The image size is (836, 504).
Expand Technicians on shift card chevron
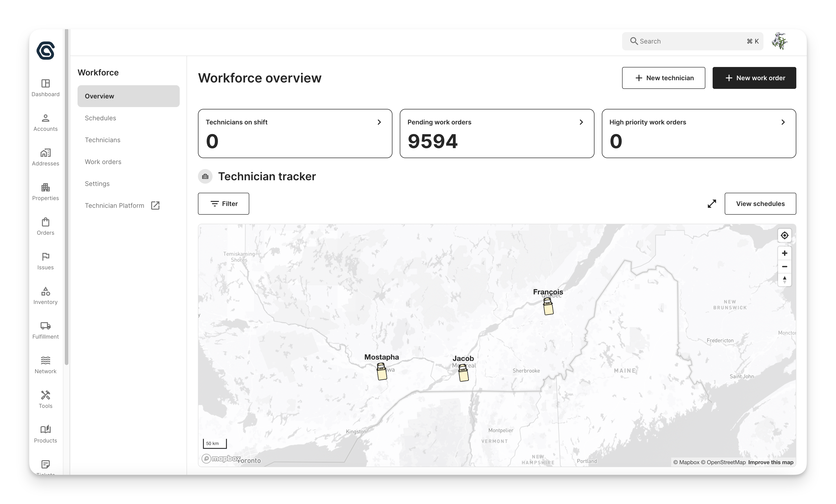point(379,122)
